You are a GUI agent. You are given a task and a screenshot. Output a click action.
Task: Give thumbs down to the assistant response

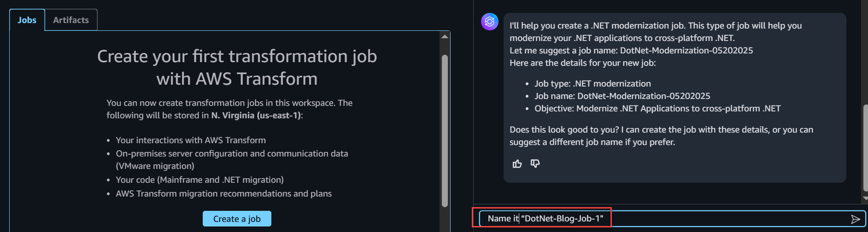535,163
